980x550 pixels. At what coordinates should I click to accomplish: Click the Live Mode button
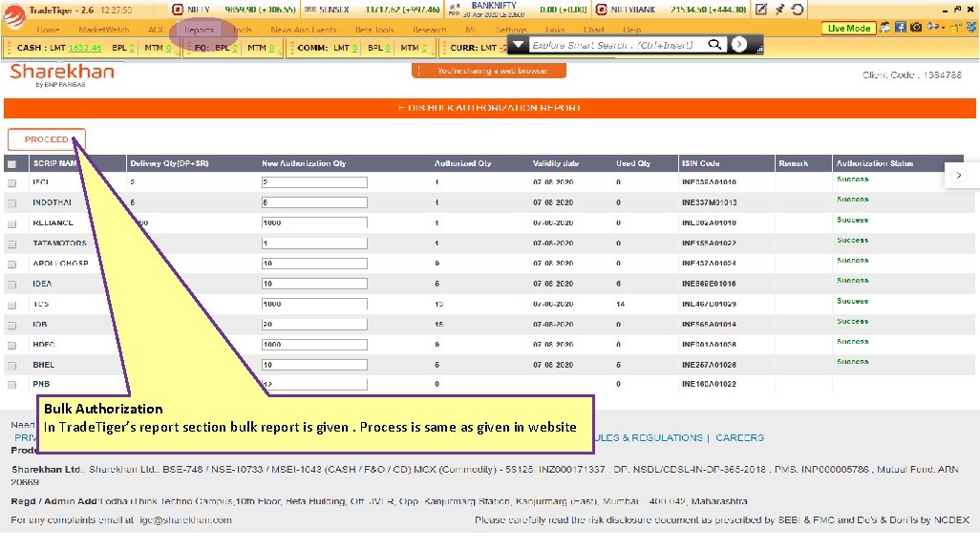point(849,28)
